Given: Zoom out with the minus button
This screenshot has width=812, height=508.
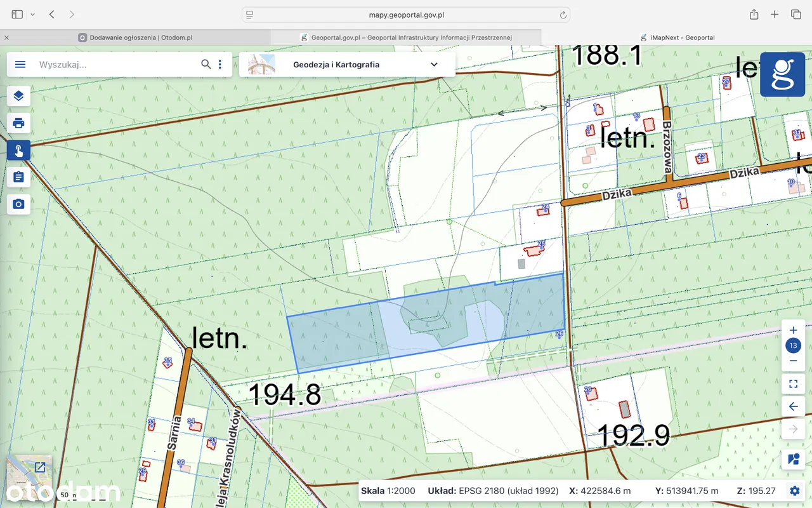Looking at the screenshot, I should [x=793, y=361].
